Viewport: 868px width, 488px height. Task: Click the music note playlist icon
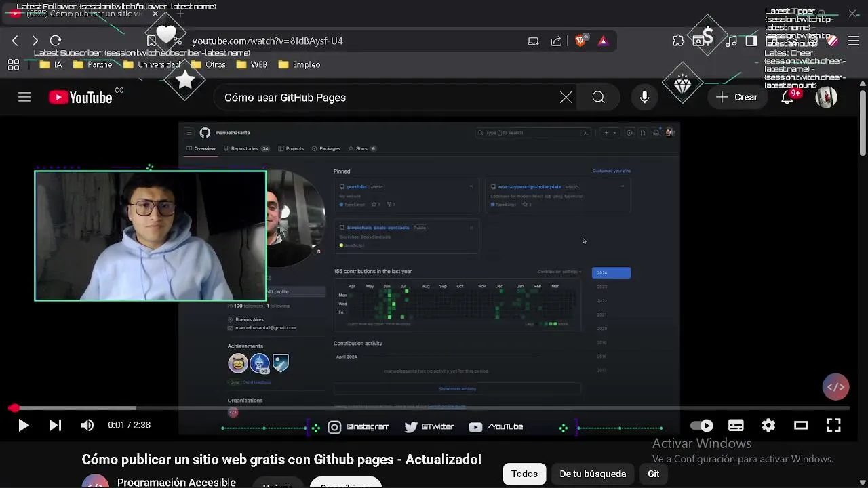(x=731, y=41)
